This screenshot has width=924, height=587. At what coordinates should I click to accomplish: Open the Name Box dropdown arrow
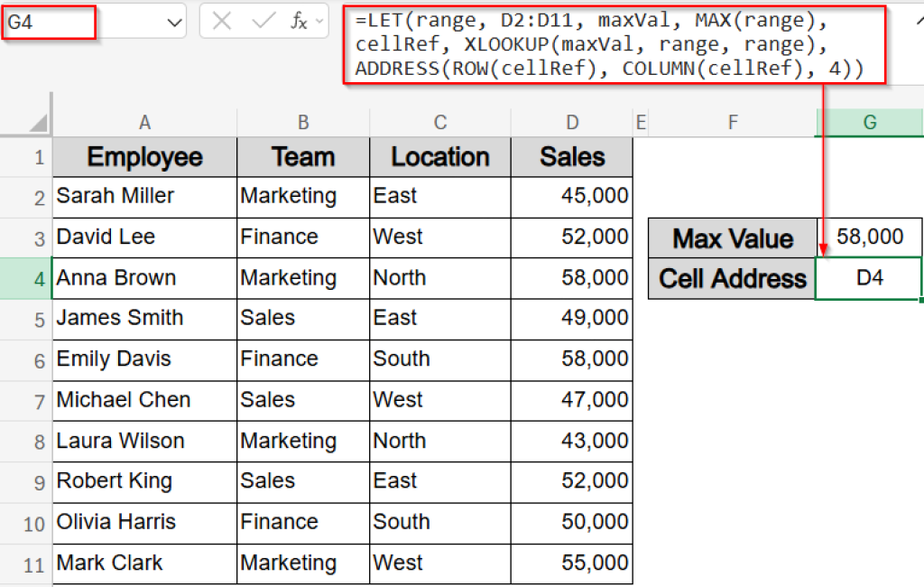pos(177,21)
